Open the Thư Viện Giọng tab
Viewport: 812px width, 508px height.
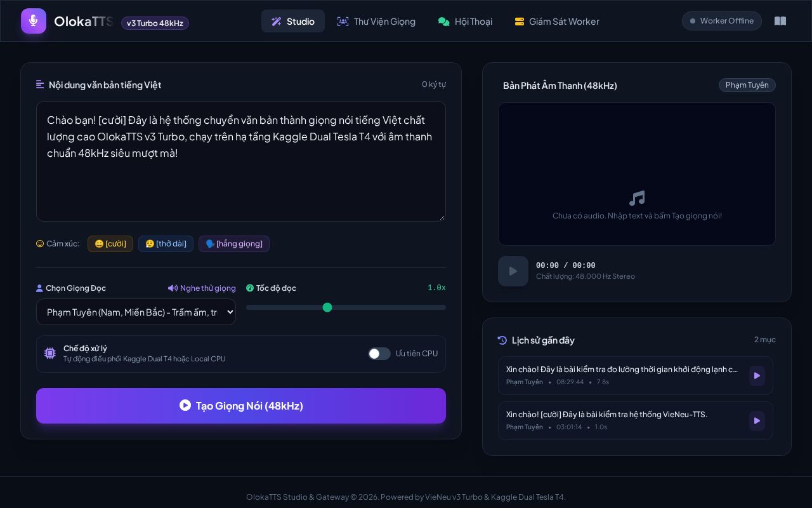click(x=376, y=21)
